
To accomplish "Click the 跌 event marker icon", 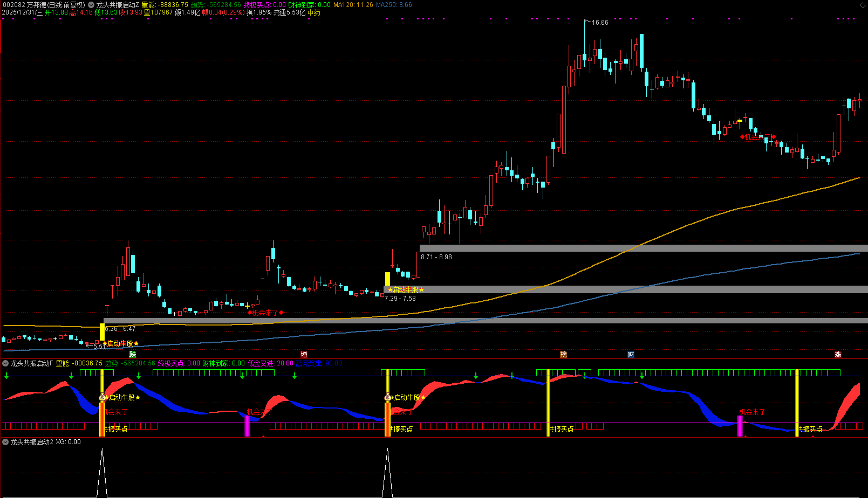I will (x=133, y=354).
